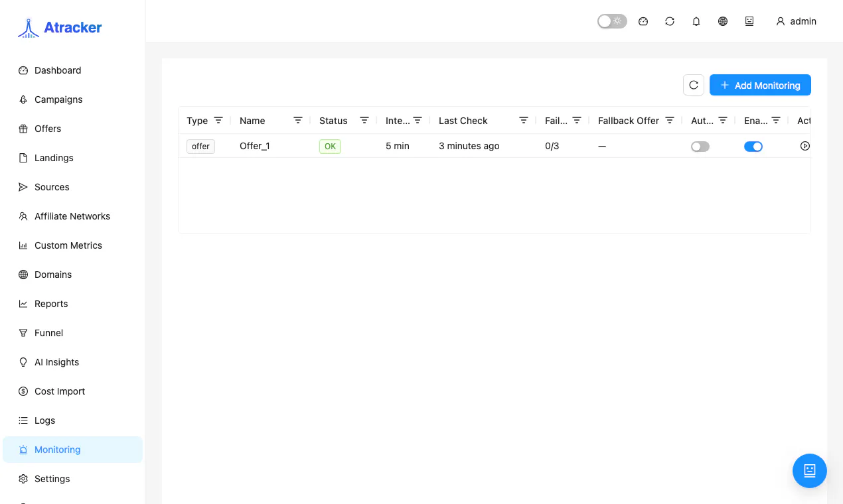This screenshot has height=504, width=843.
Task: Open Landings in the sidebar
Action: click(73, 158)
